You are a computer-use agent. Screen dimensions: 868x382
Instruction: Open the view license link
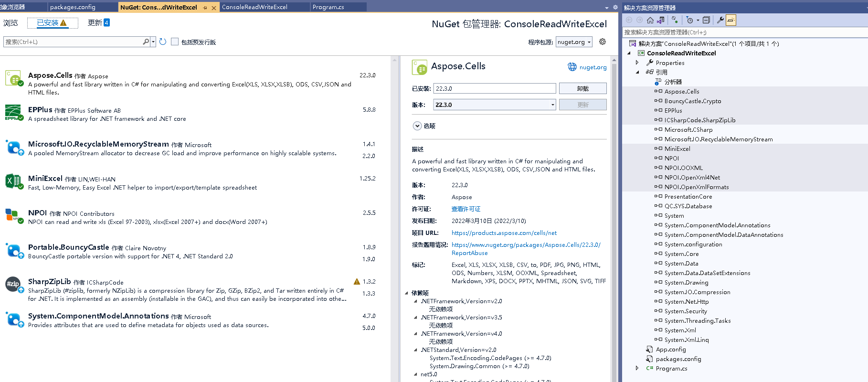point(466,209)
